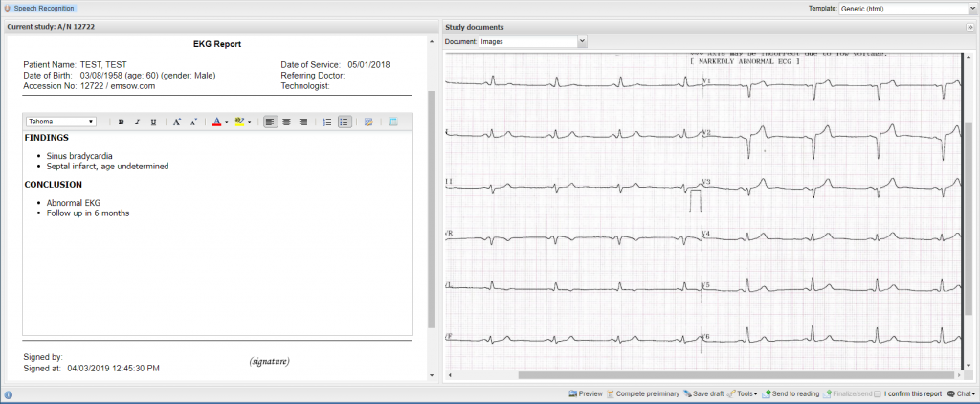Click patient name TEST, TEST

coord(103,64)
